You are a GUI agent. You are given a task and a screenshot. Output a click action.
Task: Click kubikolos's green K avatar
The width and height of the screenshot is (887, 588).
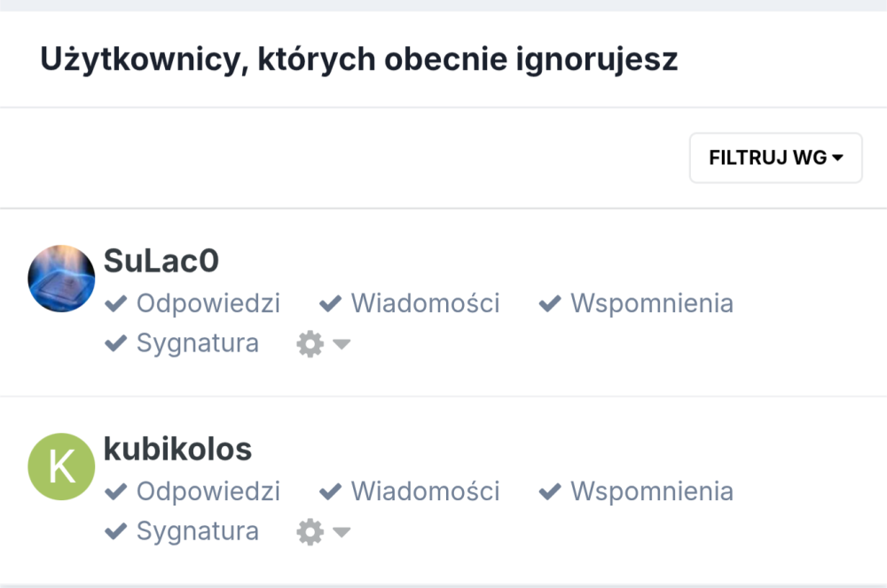click(61, 466)
